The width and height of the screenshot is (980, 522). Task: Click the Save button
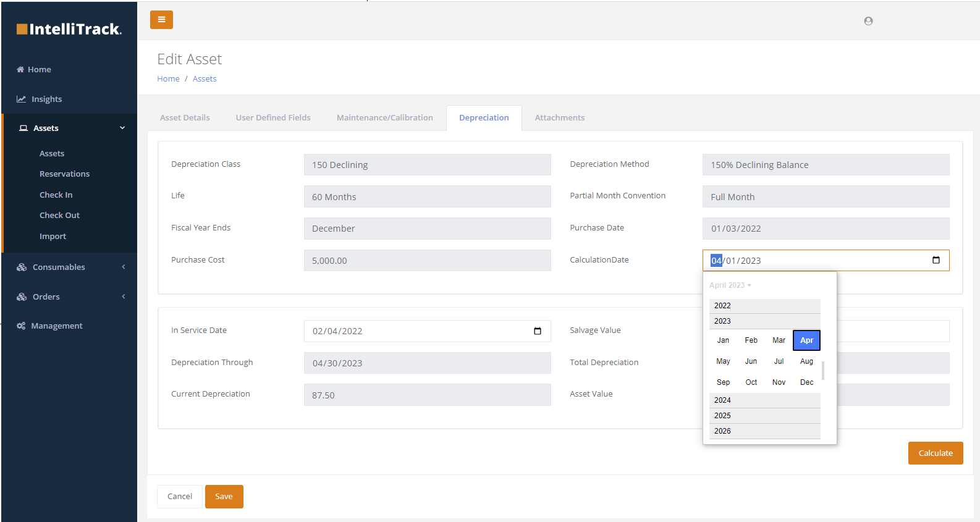[224, 496]
